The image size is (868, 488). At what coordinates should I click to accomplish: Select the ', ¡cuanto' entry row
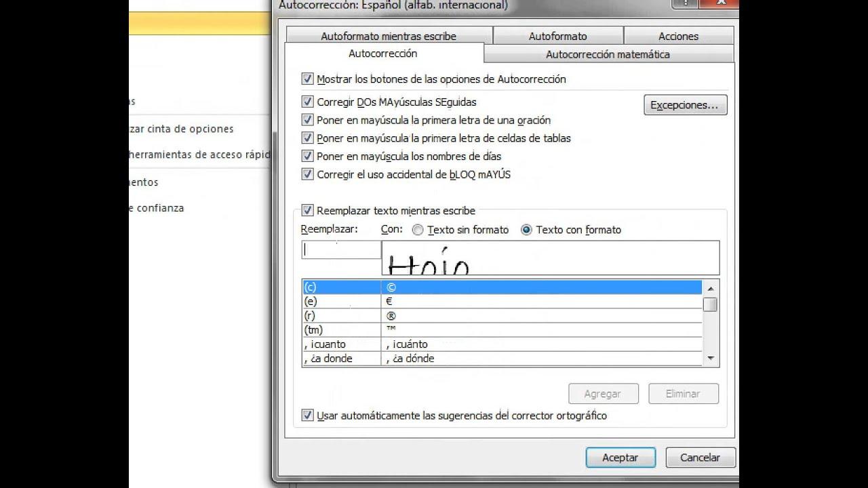[502, 344]
